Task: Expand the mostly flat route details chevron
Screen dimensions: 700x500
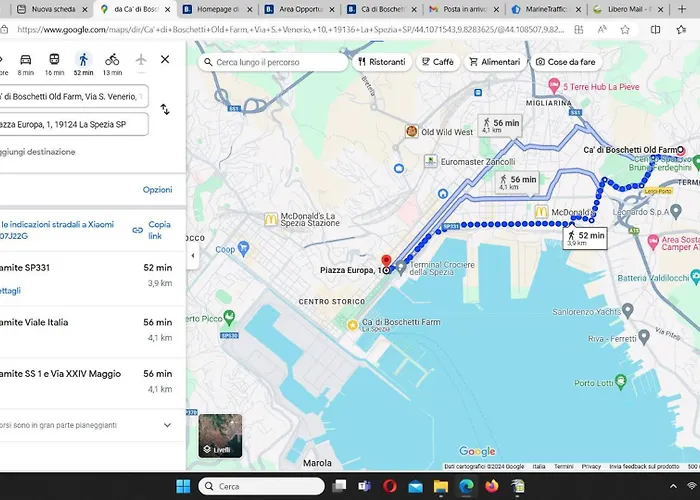Action: pyautogui.click(x=166, y=424)
